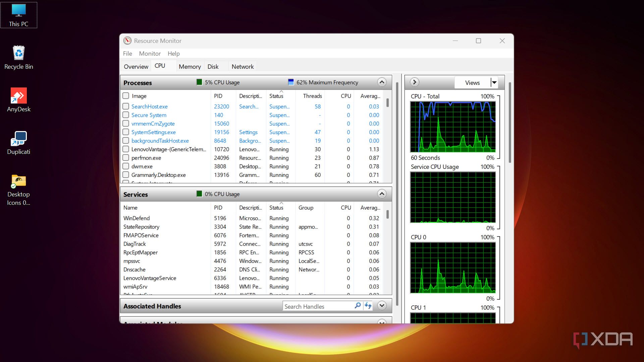
Task: Click the Views button
Action: coord(472,82)
